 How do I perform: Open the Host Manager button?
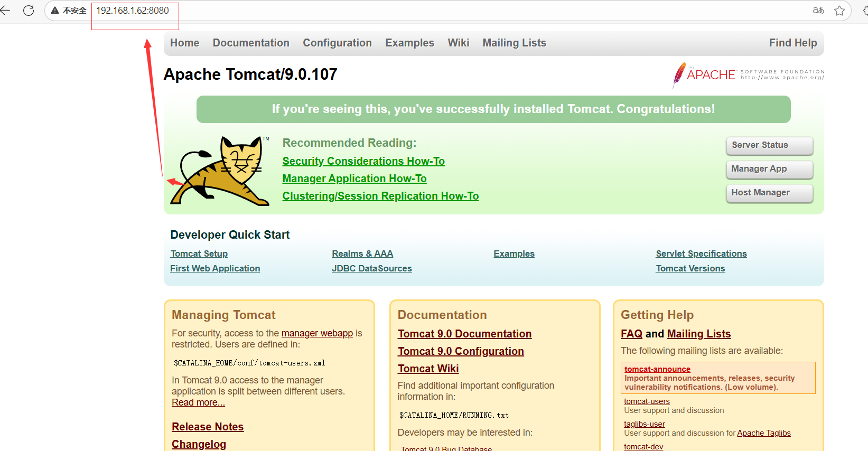(770, 193)
